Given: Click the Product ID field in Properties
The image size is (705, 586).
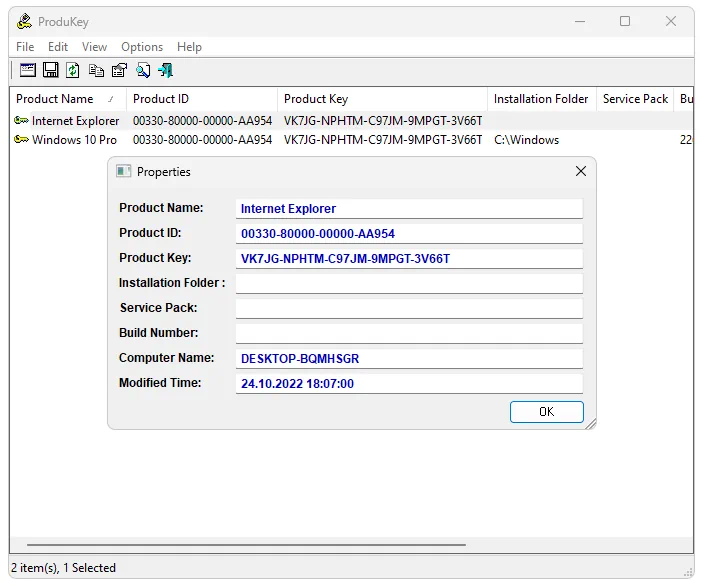Looking at the screenshot, I should coord(409,234).
